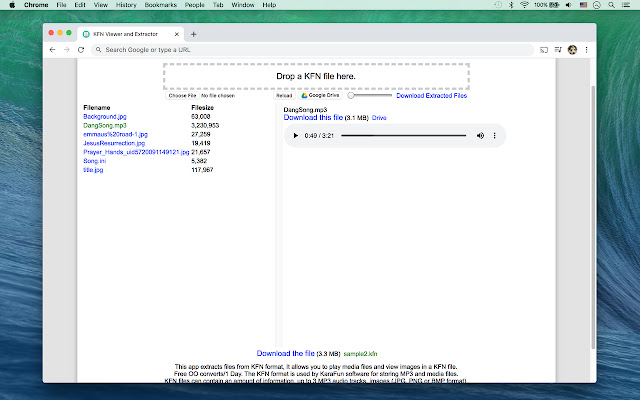This screenshot has width=640, height=400.
Task: Click the Google Drive button
Action: coord(320,96)
